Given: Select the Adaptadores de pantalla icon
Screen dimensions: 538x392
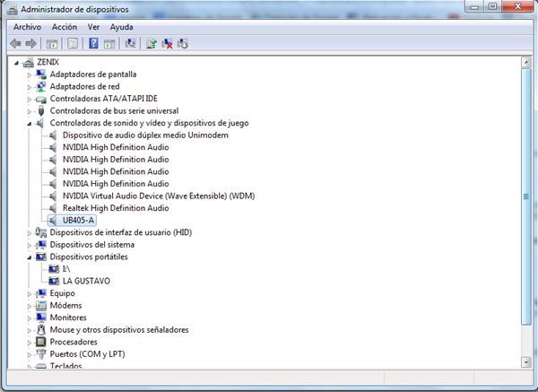Looking at the screenshot, I should click(x=41, y=74).
